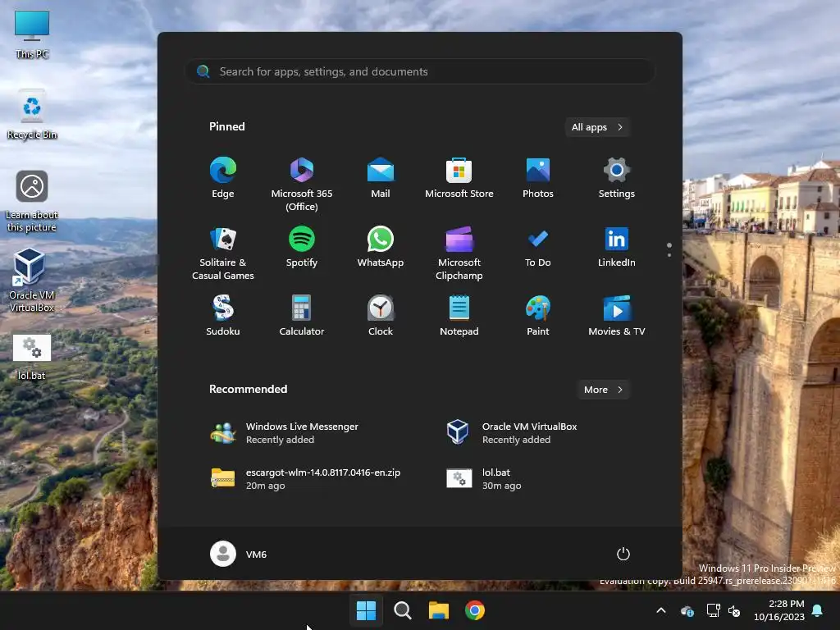Launch Solitaire & Casual Games

[223, 253]
